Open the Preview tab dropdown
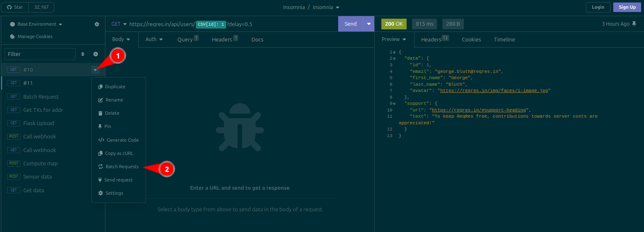644x232 pixels. click(394, 39)
